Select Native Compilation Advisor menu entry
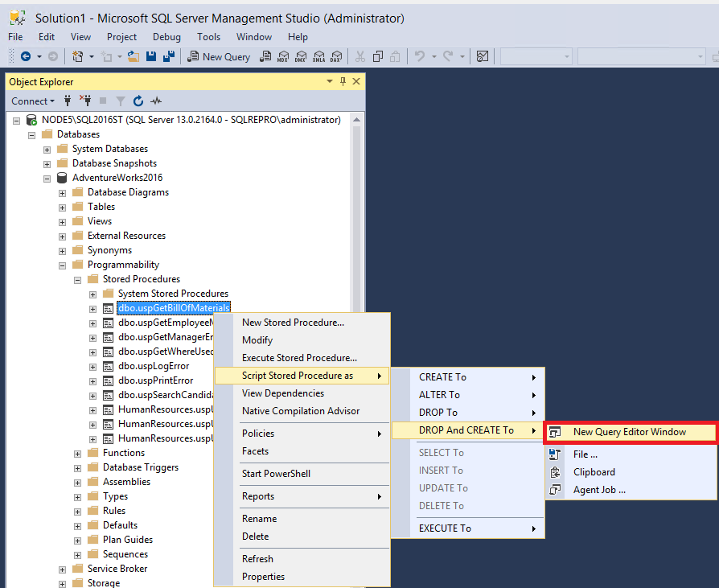This screenshot has width=719, height=588. (x=302, y=411)
